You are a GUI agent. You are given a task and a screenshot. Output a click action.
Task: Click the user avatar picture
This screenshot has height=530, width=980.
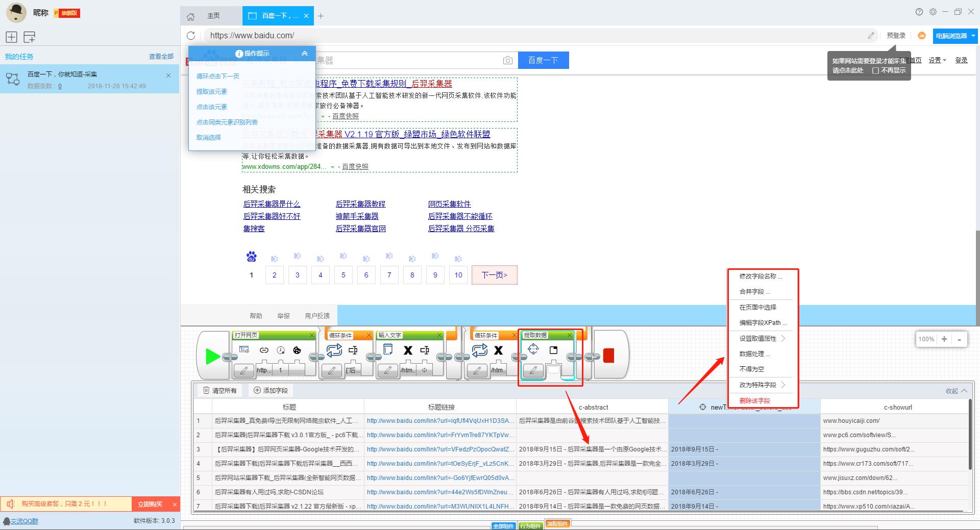point(16,13)
